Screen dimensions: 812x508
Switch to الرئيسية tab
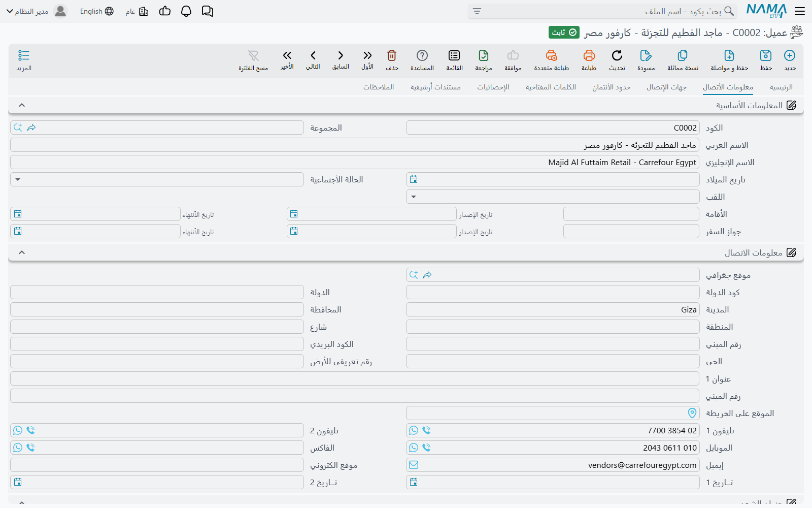pos(781,87)
